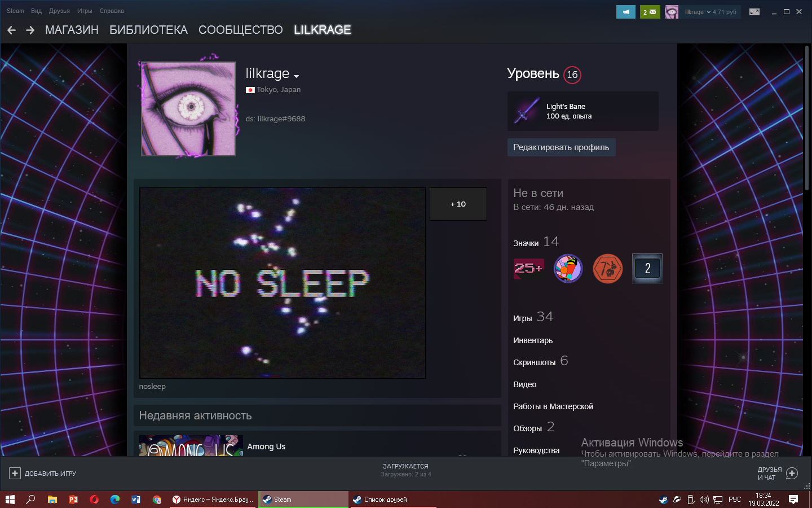Open the Справка menu
812x508 pixels.
tap(112, 11)
